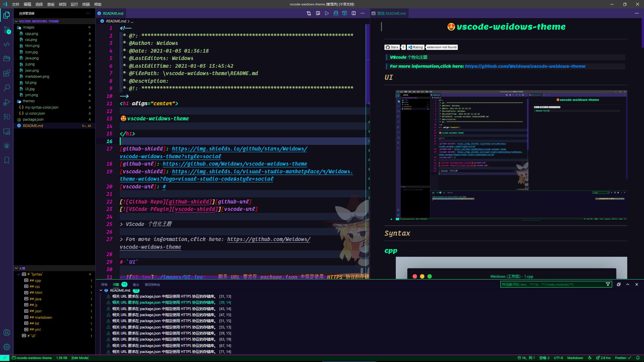Open the Extensions view icon
The image size is (644, 362).
(6, 73)
